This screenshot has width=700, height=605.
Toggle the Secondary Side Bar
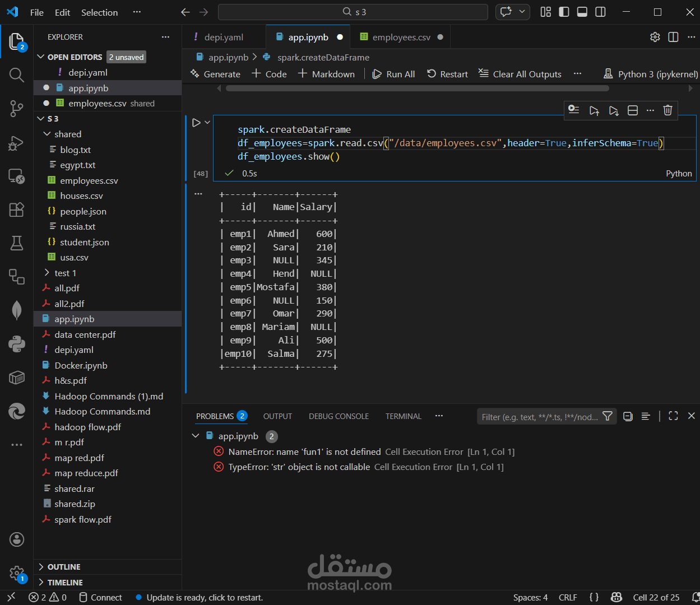[x=600, y=12]
